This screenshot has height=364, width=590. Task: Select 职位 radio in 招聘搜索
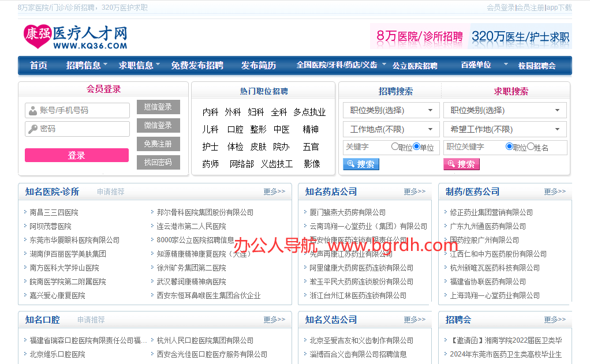coord(395,147)
